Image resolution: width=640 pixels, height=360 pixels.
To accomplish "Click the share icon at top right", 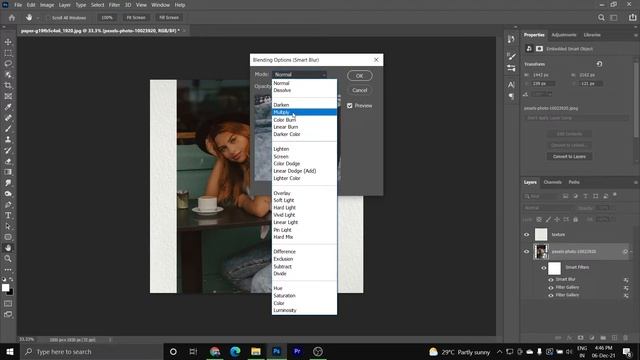I will (632, 18).
